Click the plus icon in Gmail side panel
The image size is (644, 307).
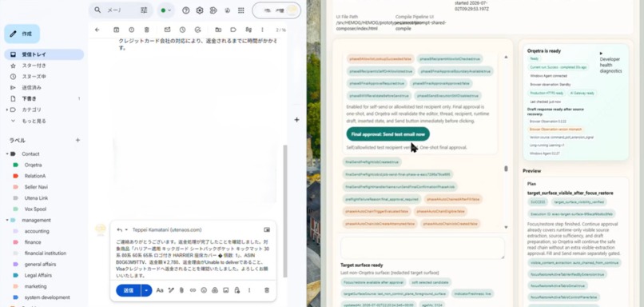(296, 120)
